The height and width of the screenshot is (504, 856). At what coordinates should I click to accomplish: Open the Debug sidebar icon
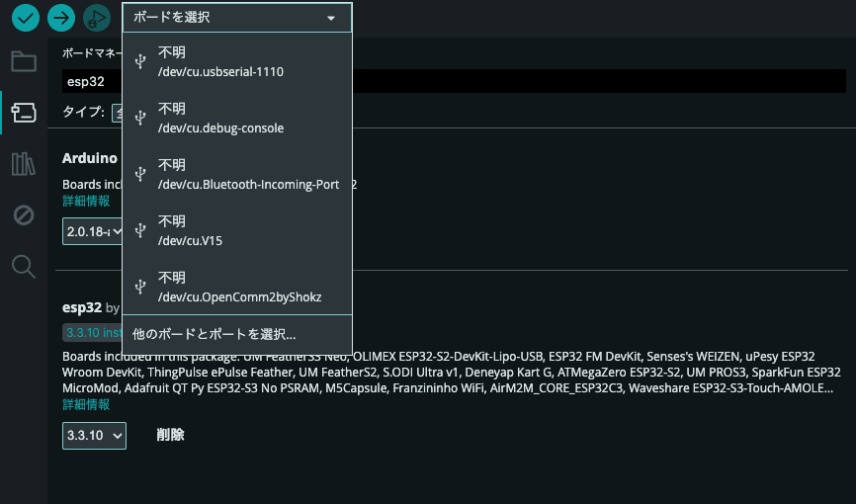pos(24,215)
